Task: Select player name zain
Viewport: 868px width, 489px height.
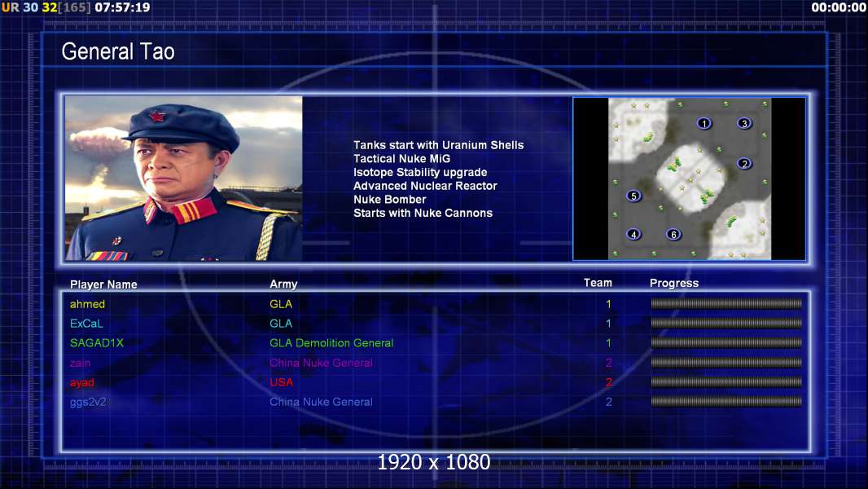Action: (81, 363)
